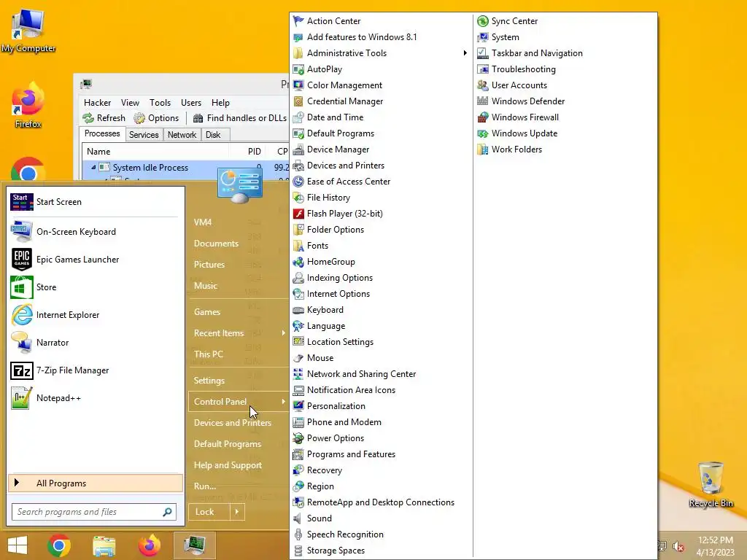
Task: Switch to Disk tab in Process Hacker
Action: pyautogui.click(x=213, y=135)
